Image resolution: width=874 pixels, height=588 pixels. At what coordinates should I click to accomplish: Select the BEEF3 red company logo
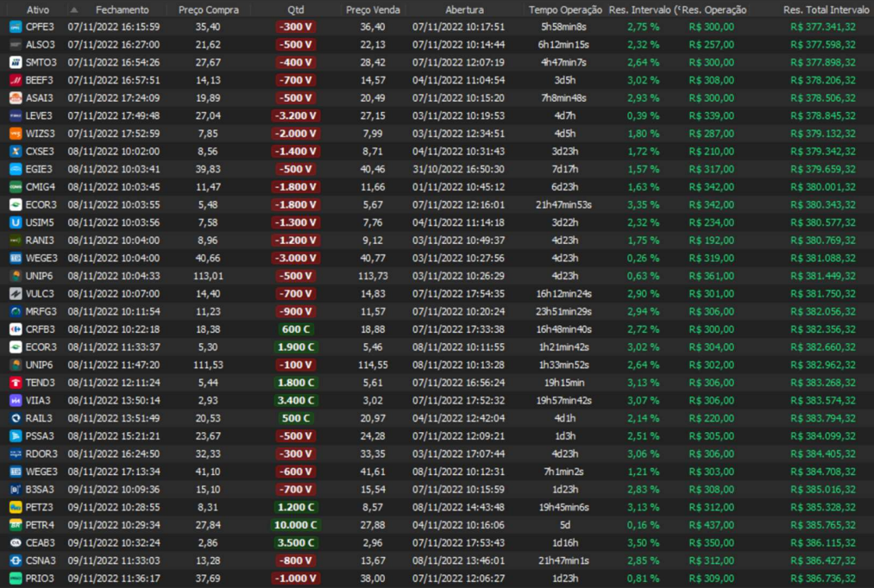[x=16, y=80]
